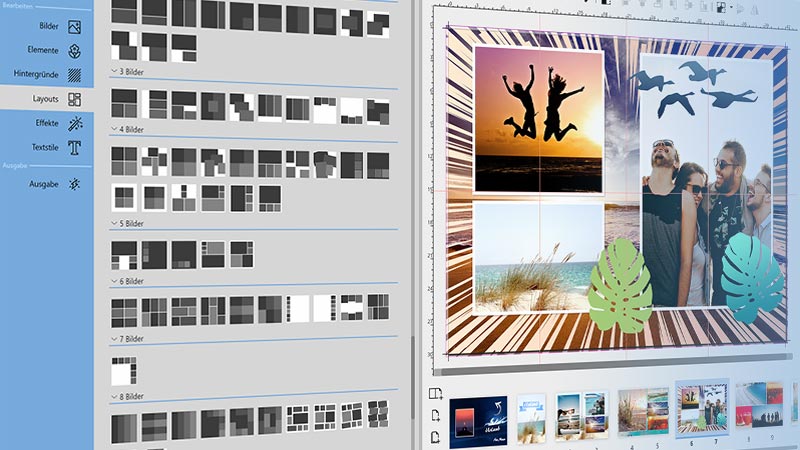Open the Textstile T icon
The height and width of the screenshot is (450, 800).
click(x=74, y=148)
